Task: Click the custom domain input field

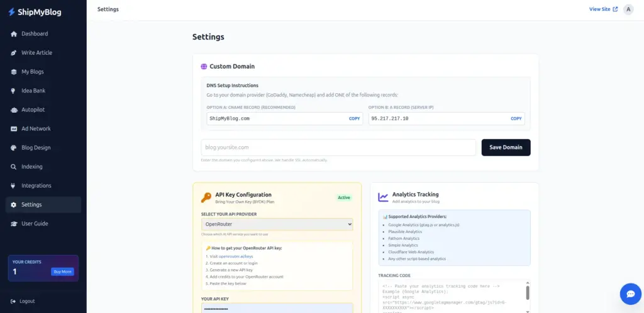Action: coord(338,147)
